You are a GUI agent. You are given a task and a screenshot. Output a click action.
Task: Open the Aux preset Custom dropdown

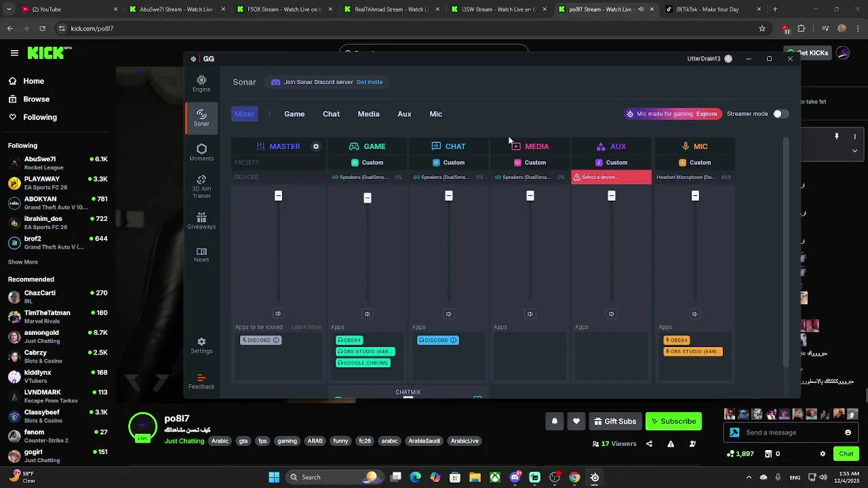612,163
